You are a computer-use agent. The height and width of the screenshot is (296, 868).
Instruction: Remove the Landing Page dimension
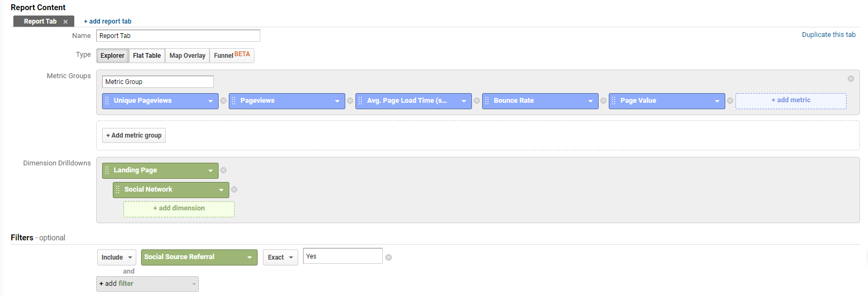(x=223, y=170)
